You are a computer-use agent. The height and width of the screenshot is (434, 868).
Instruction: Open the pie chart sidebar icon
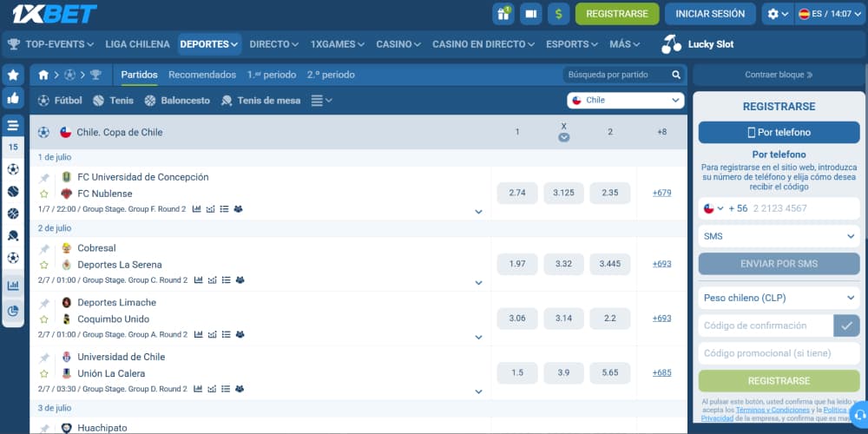click(13, 311)
